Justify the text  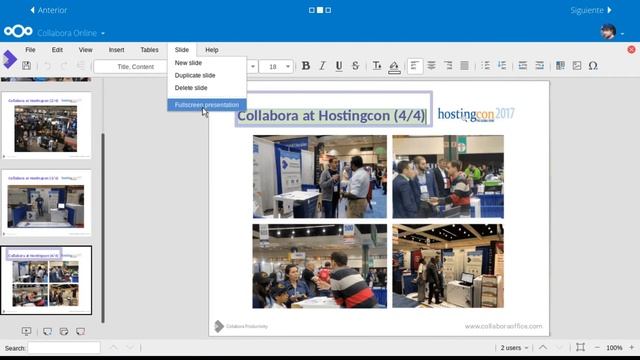click(x=464, y=66)
